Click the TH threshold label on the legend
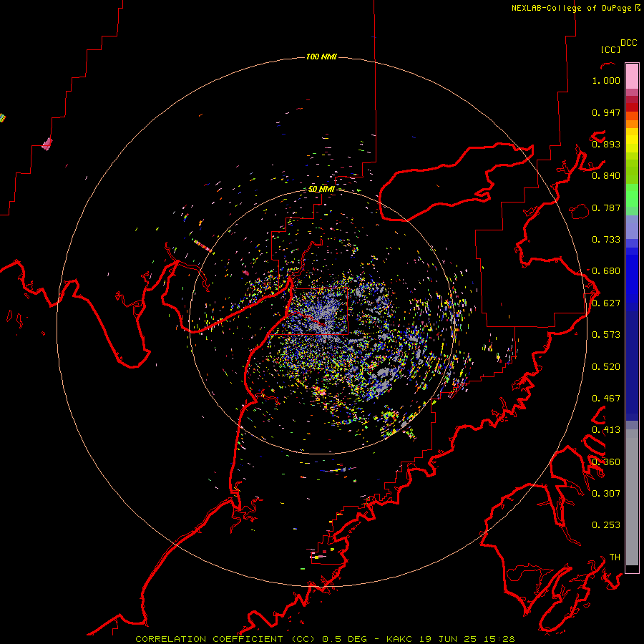Viewport: 644px width, 644px height. [615, 557]
